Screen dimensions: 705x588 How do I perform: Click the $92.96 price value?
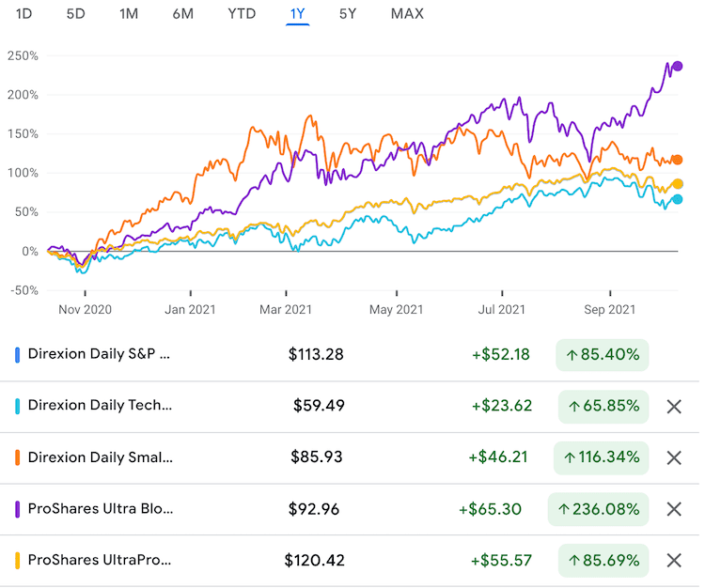(x=314, y=509)
